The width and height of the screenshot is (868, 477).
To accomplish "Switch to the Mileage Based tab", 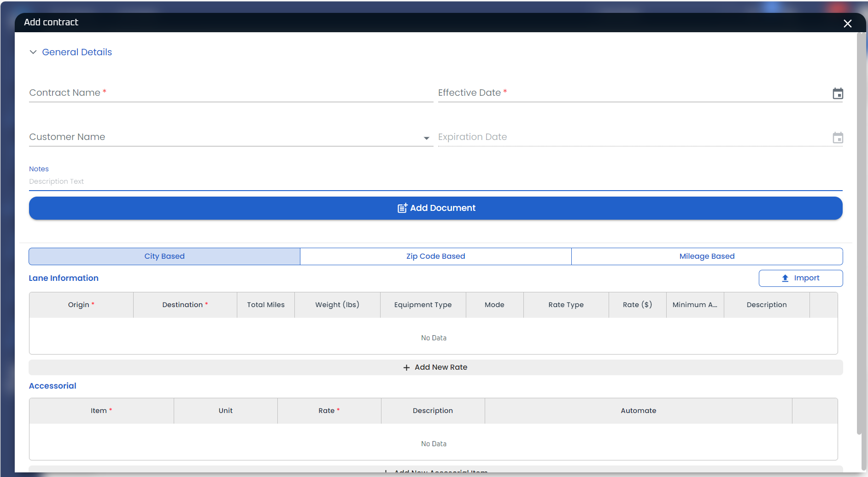I will [707, 256].
